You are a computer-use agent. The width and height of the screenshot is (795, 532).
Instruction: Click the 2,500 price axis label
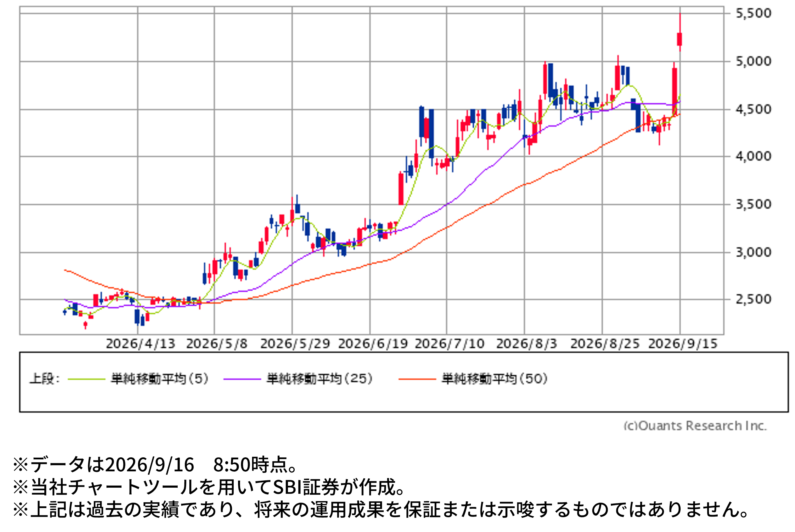(x=753, y=299)
